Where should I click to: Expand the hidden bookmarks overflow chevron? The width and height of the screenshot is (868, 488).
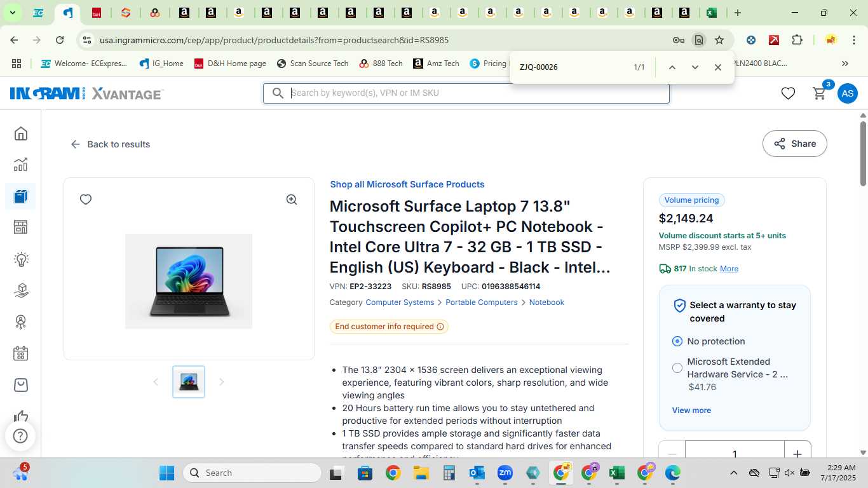(844, 64)
